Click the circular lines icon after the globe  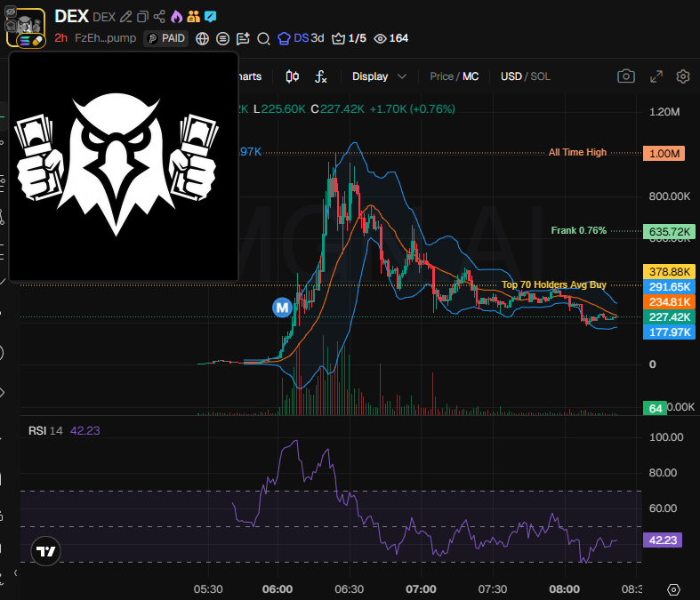coord(222,39)
